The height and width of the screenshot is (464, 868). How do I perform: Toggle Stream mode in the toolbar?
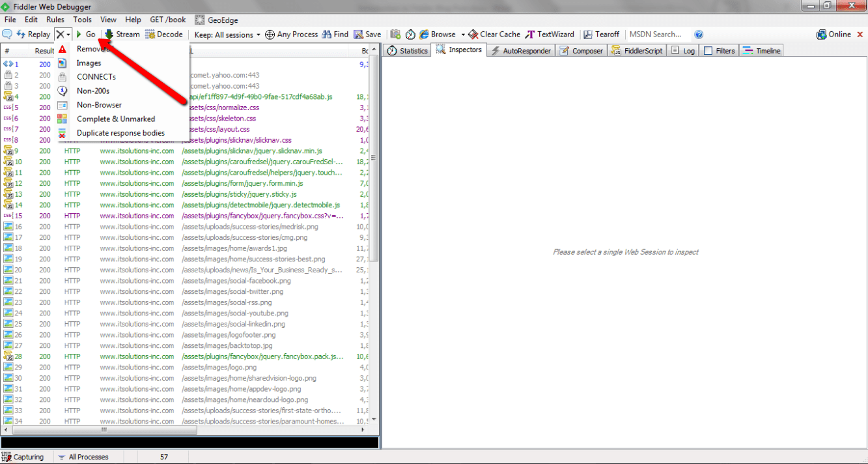click(x=122, y=35)
